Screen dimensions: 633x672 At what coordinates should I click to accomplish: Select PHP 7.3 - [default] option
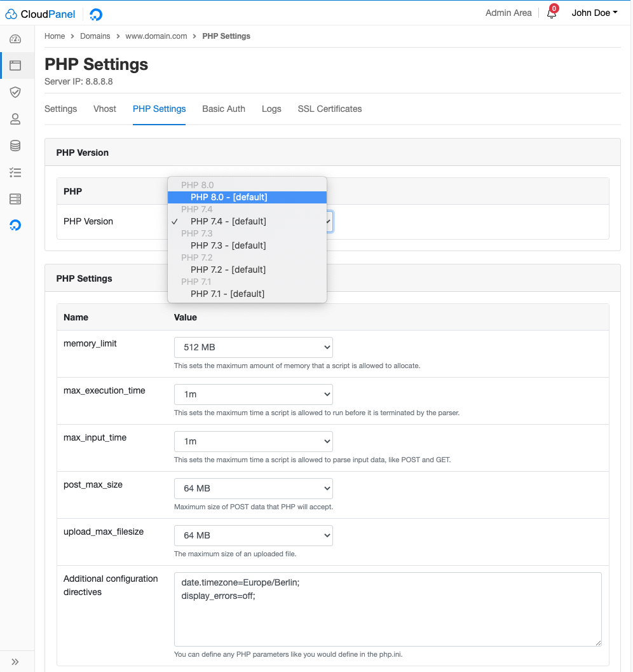click(247, 245)
